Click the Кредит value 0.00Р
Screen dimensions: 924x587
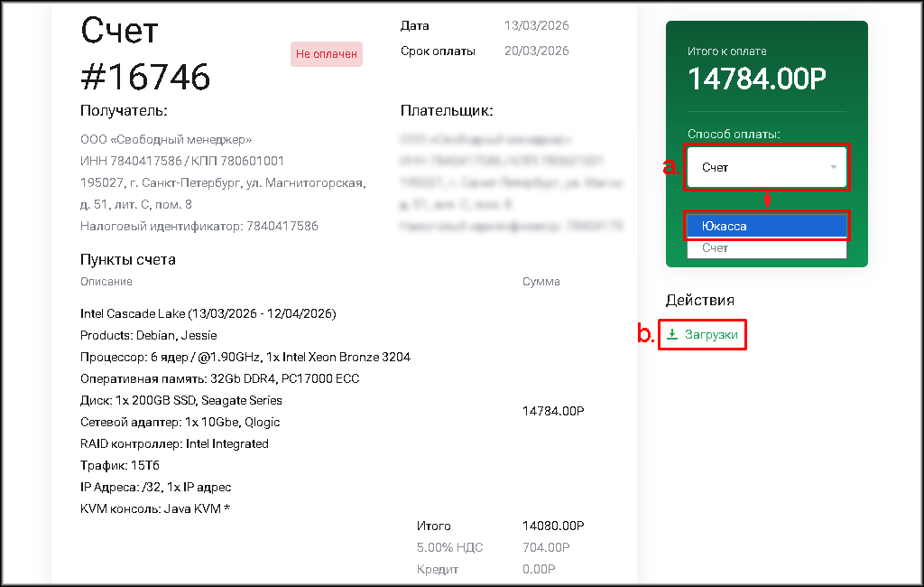pos(538,570)
